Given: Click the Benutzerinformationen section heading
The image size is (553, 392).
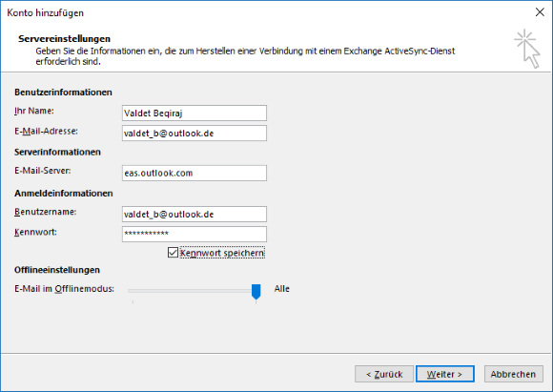Looking at the screenshot, I should tap(63, 93).
